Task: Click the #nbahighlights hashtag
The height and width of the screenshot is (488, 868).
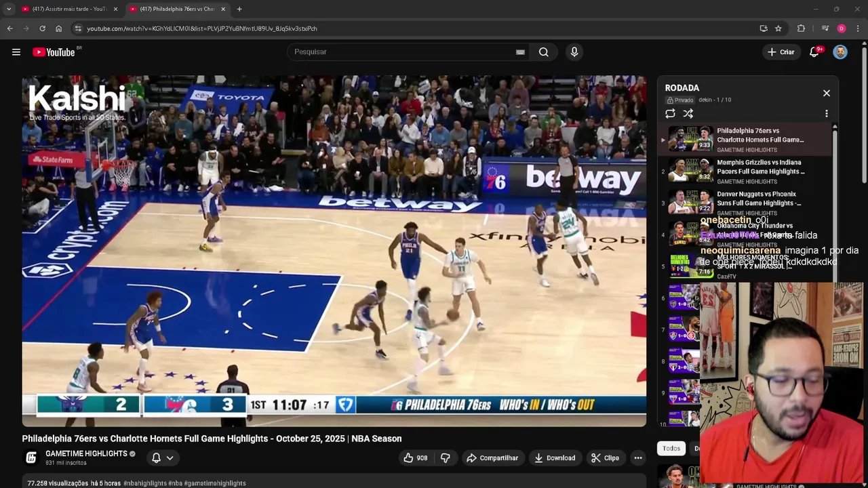Action: tap(146, 483)
